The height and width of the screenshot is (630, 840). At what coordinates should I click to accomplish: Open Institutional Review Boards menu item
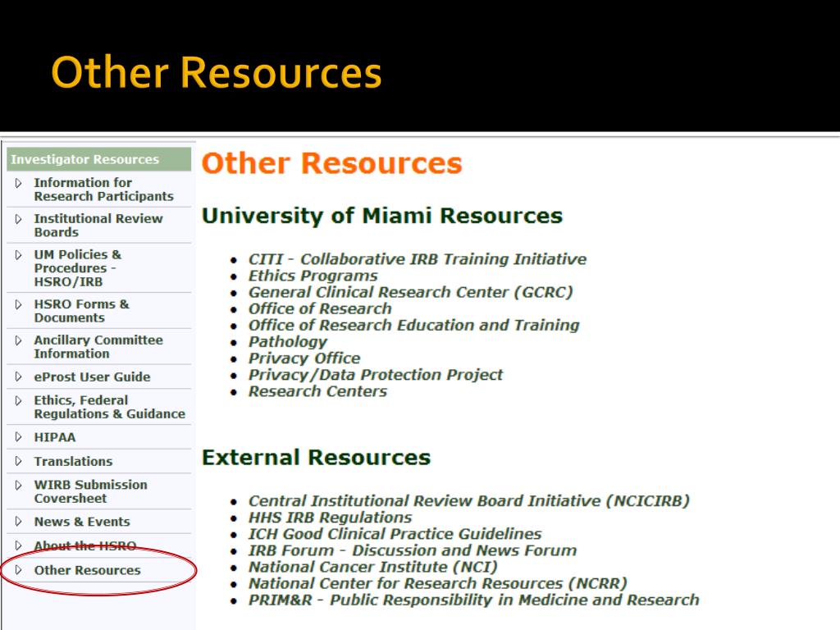click(98, 226)
